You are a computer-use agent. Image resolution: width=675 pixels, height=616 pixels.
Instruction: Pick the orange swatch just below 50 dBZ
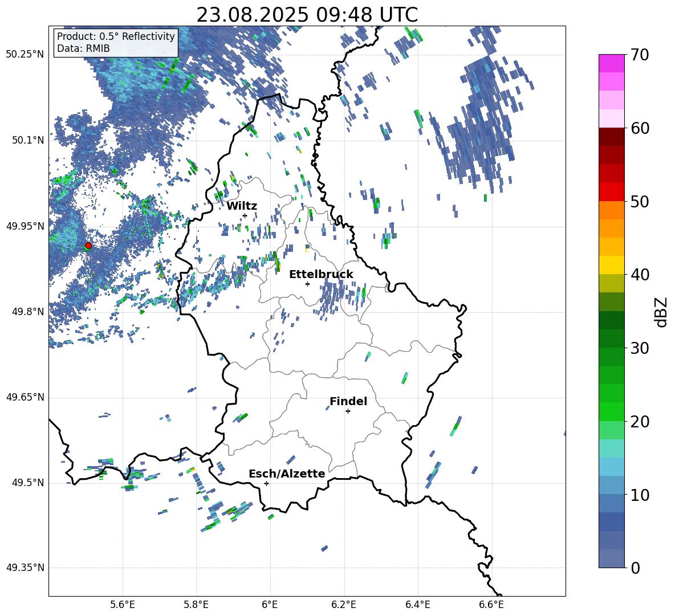click(x=611, y=210)
